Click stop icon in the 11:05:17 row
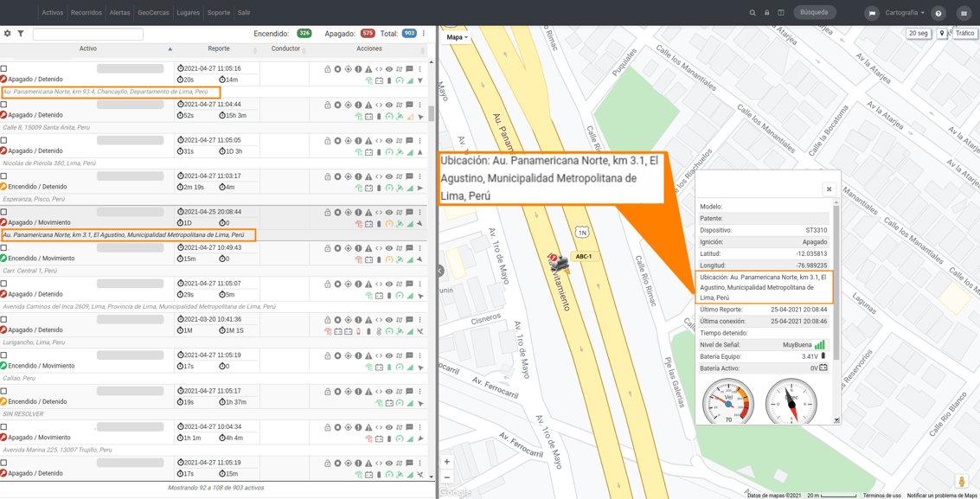Viewport: 980px width, 499px height. click(337, 391)
